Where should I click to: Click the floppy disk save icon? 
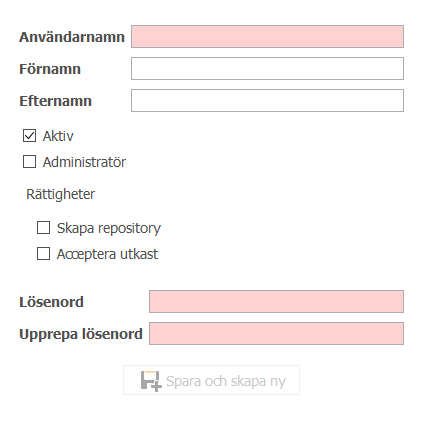[x=151, y=381]
